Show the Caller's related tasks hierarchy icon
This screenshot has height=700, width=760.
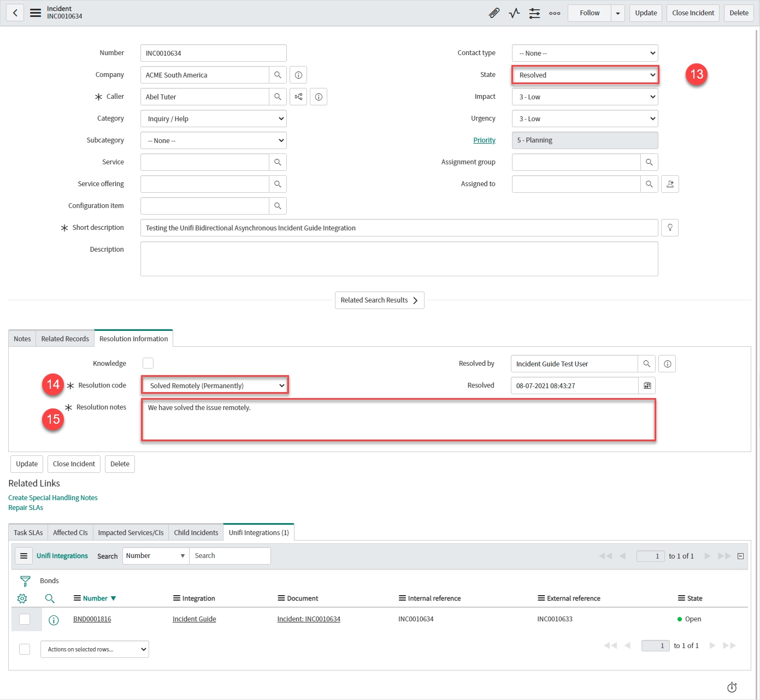click(298, 97)
